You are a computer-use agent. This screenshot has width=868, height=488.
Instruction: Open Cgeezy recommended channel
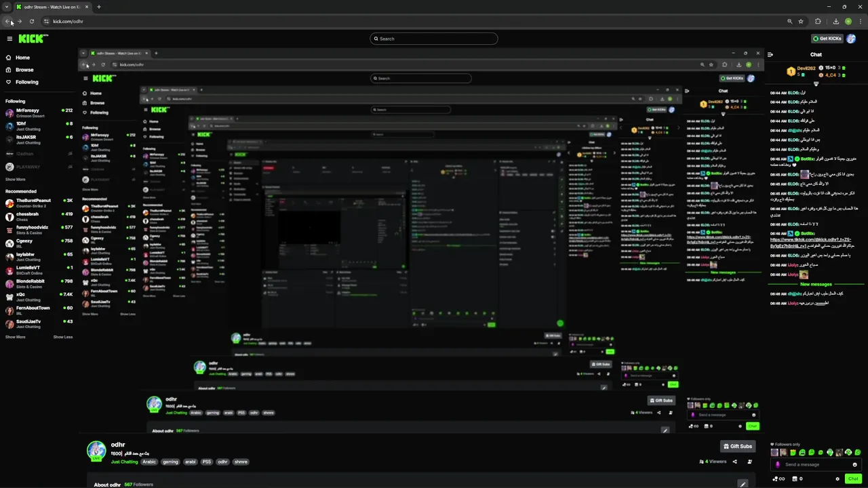point(39,243)
